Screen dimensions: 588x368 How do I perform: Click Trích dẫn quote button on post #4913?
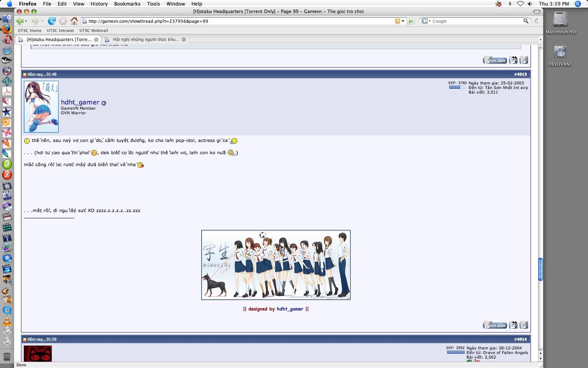click(495, 325)
